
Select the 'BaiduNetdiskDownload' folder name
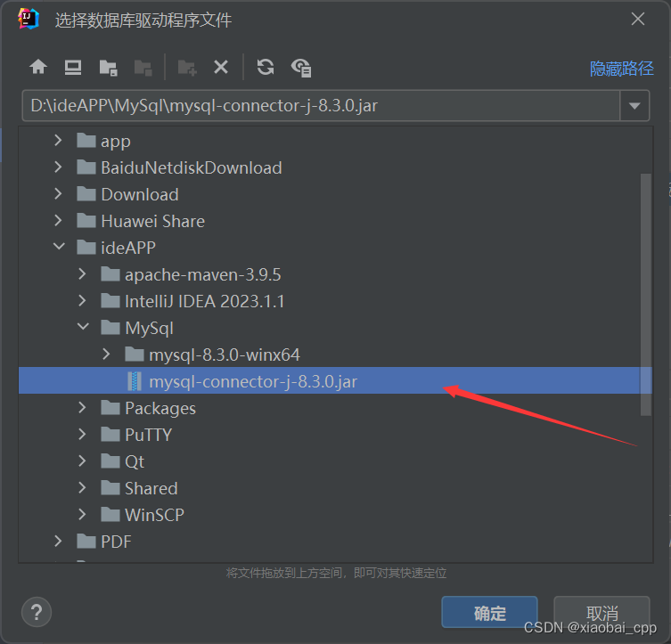pos(192,167)
